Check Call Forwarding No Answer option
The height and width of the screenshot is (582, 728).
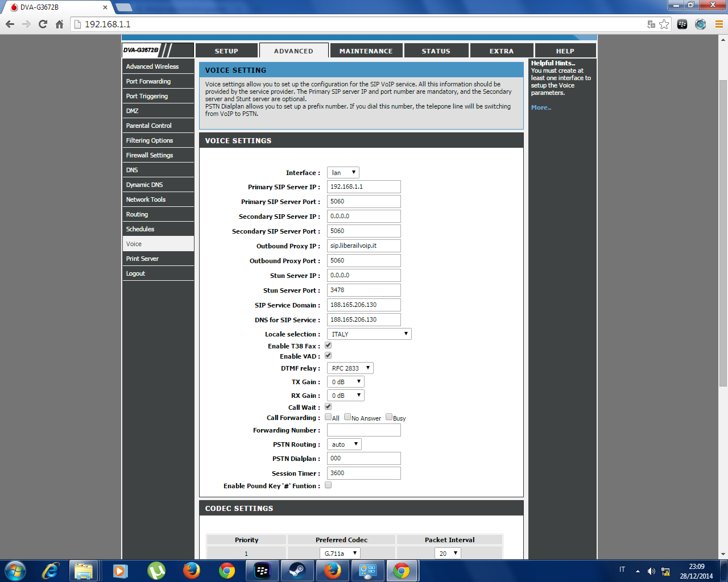[x=348, y=417]
